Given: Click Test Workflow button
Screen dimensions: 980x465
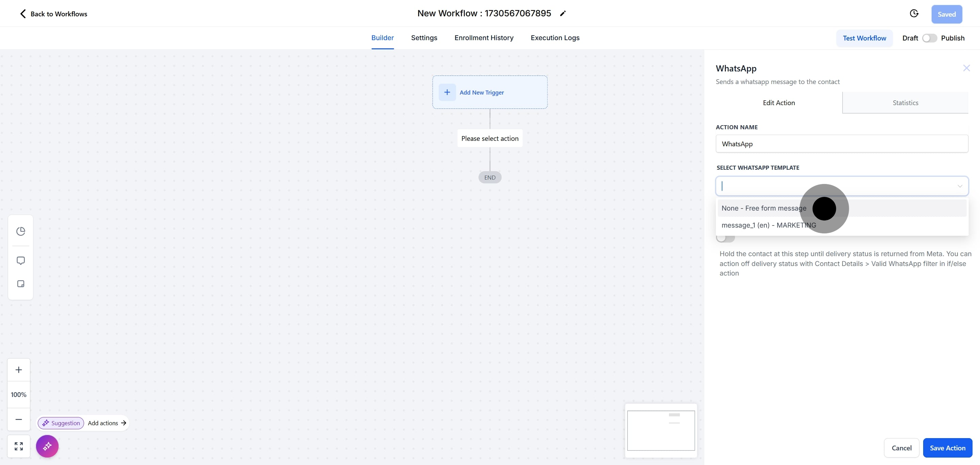Looking at the screenshot, I should click(864, 38).
